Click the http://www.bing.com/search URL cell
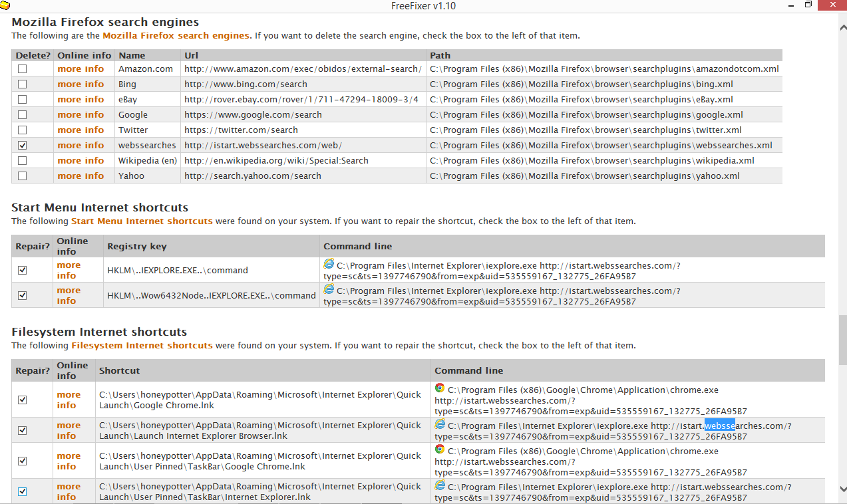The image size is (847, 504). point(303,84)
